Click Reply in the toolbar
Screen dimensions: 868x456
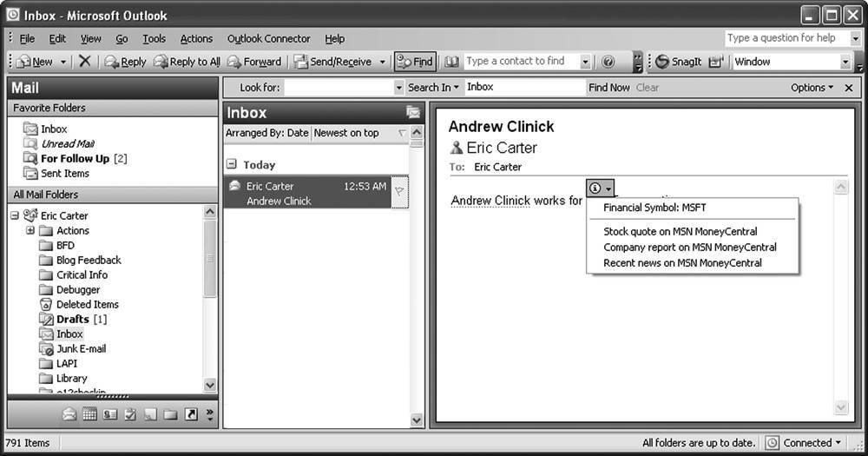point(126,62)
